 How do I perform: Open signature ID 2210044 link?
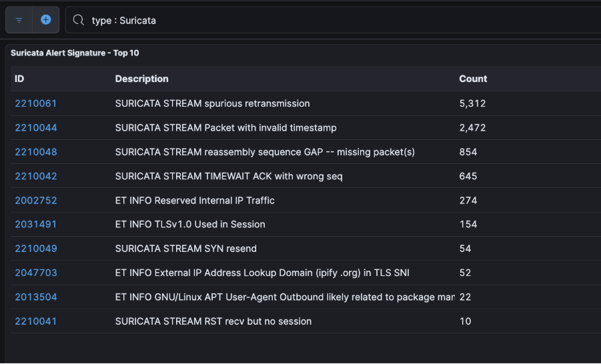(36, 127)
